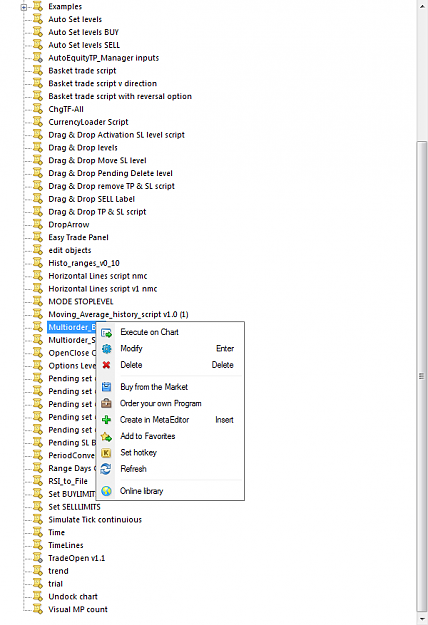
Task: Click script icon beside ChgTF-All
Action: tap(38, 108)
